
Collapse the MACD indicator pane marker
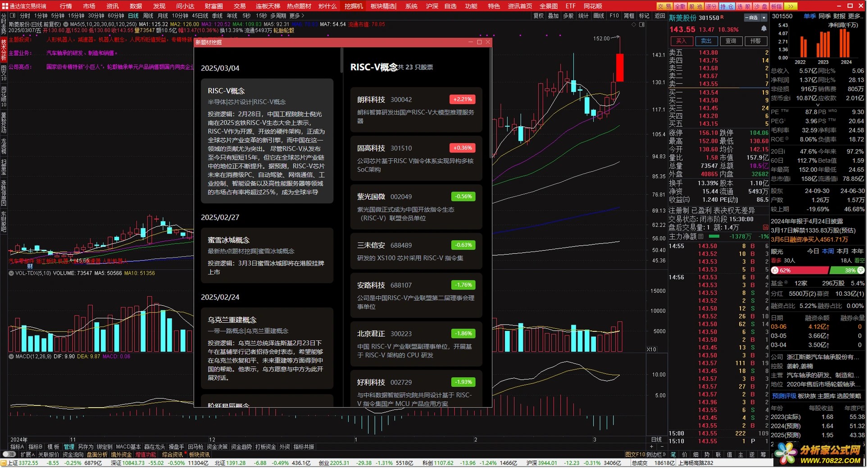pyautogui.click(x=11, y=356)
